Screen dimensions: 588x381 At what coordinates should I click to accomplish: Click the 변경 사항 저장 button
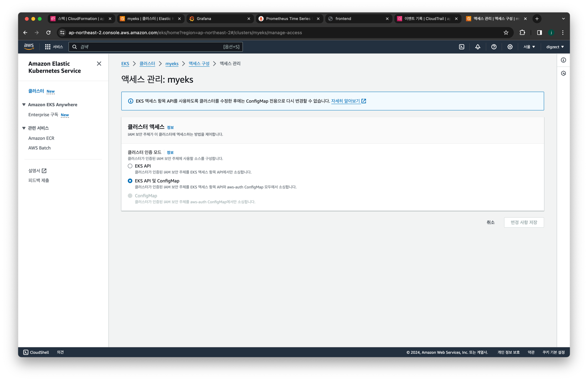524,222
